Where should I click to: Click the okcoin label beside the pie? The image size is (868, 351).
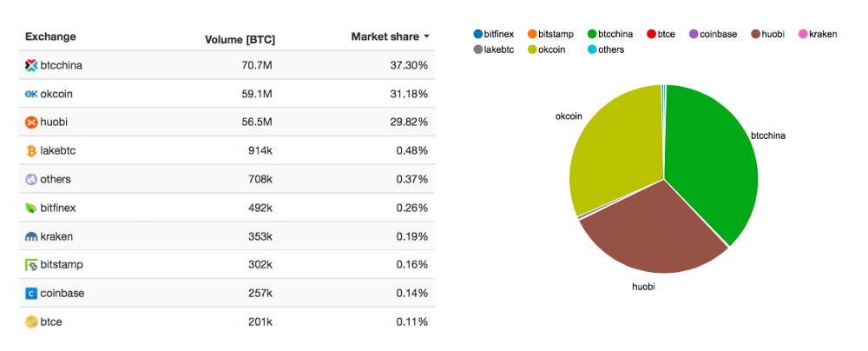pyautogui.click(x=569, y=117)
